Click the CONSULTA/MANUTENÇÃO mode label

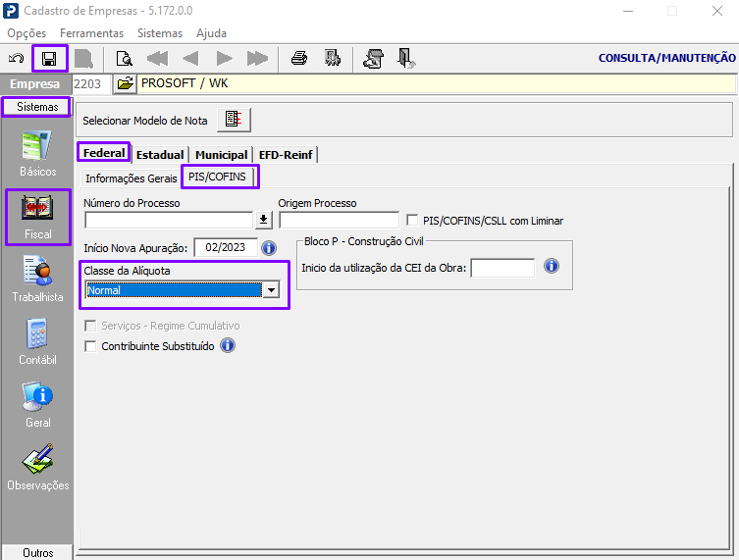pyautogui.click(x=666, y=58)
